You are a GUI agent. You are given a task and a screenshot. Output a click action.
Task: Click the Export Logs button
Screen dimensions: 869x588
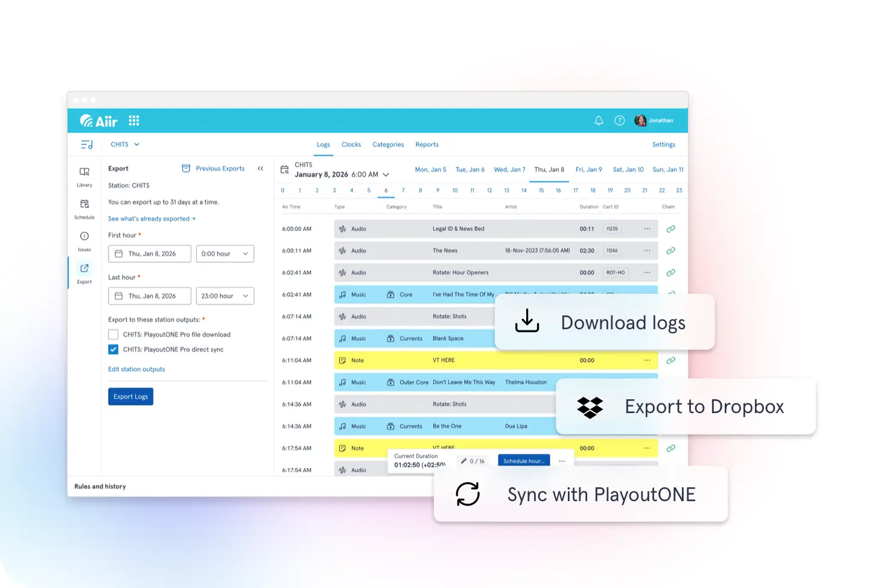(x=130, y=396)
